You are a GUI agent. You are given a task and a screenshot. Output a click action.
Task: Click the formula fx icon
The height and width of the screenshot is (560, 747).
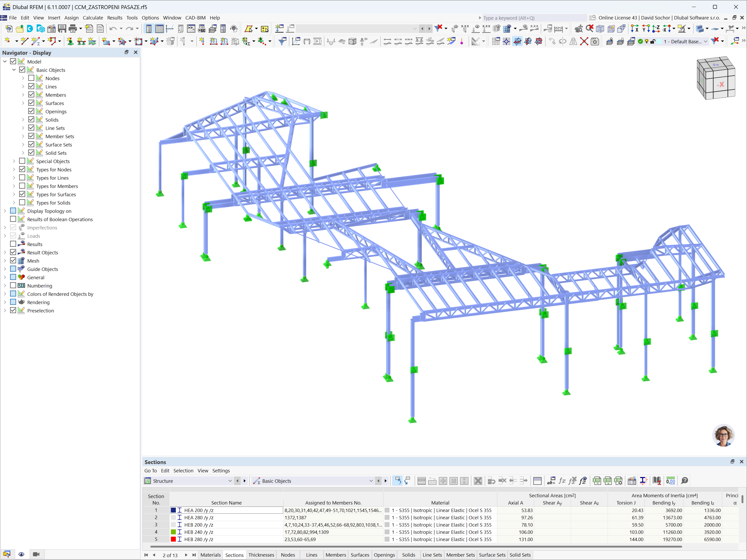click(562, 481)
